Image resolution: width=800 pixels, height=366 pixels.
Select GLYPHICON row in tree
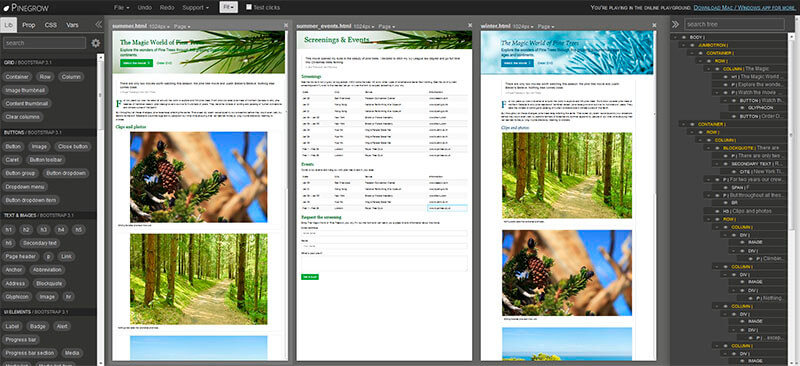point(760,108)
